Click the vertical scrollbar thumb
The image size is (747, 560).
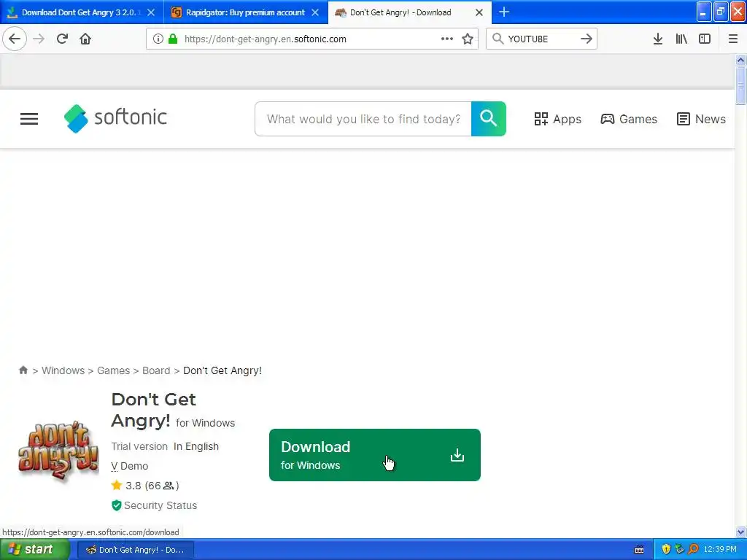tap(740, 85)
